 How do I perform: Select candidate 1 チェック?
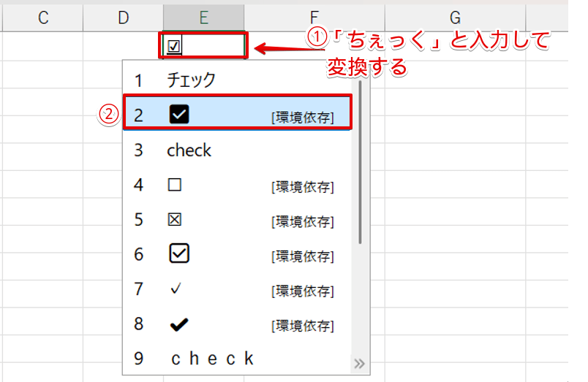click(238, 80)
